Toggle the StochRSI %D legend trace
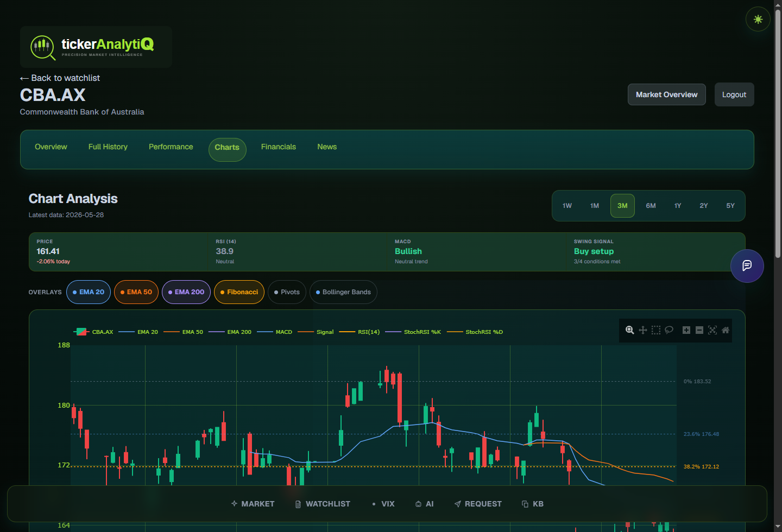This screenshot has width=782, height=532. (x=475, y=332)
